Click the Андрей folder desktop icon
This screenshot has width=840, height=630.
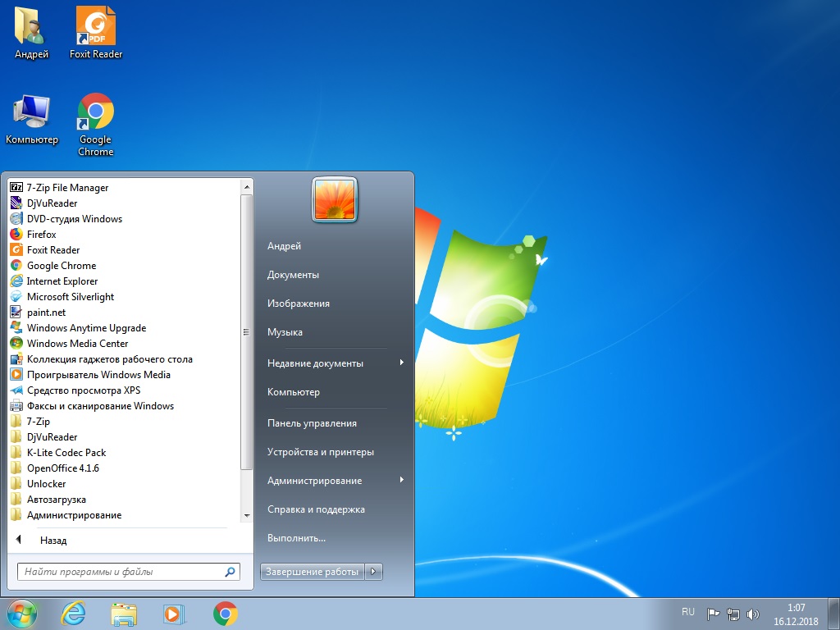coord(31,32)
